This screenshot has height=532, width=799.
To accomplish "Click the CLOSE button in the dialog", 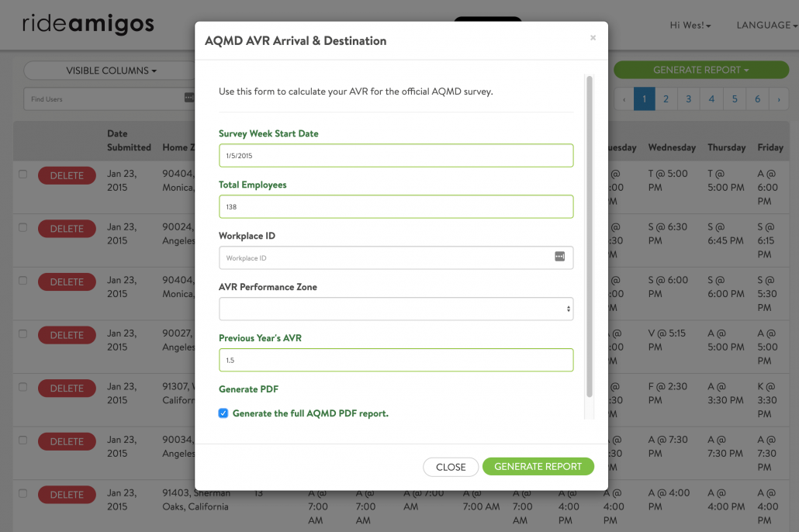I will 451,467.
